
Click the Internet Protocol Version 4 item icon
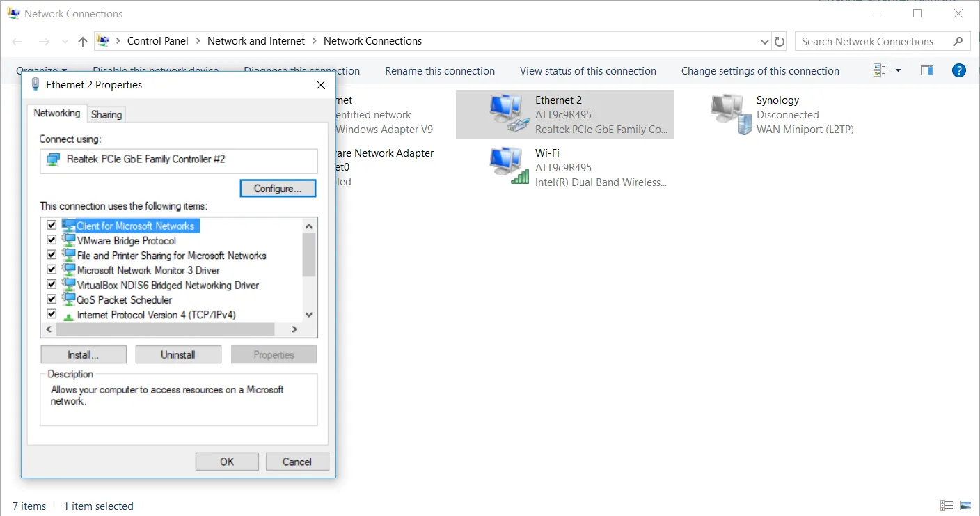pyautogui.click(x=68, y=315)
